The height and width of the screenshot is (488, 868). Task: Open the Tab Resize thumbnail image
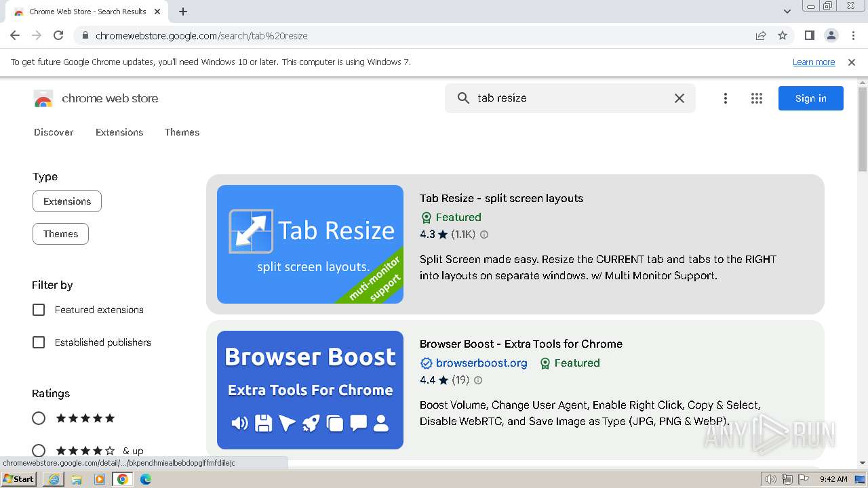click(x=310, y=244)
